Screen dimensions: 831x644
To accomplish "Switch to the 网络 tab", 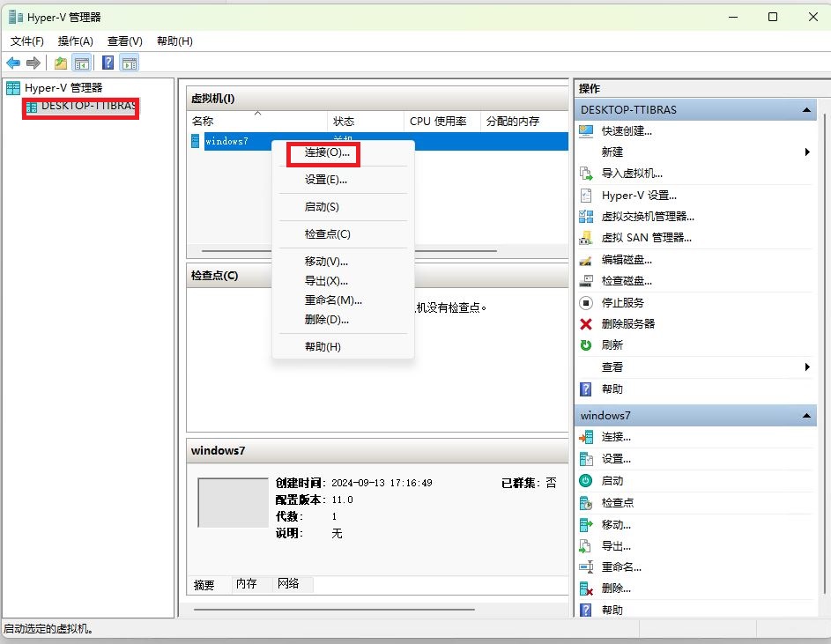I will click(288, 584).
